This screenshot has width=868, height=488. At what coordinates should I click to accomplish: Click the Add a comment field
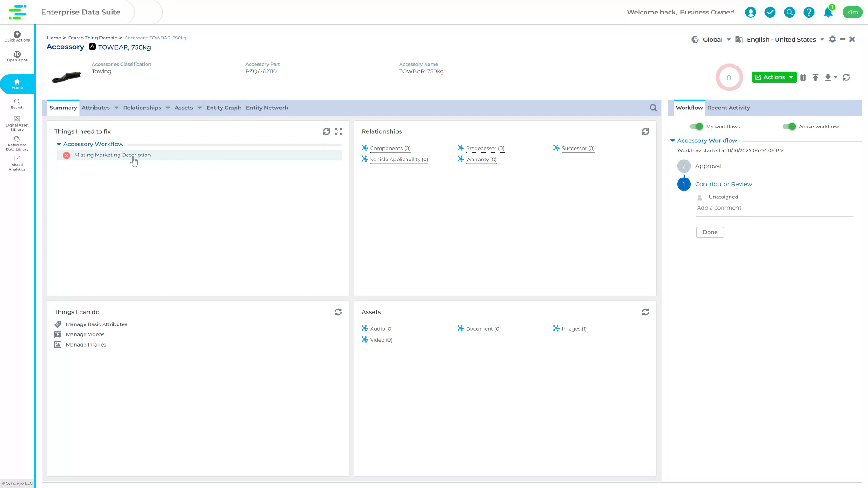pyautogui.click(x=719, y=208)
